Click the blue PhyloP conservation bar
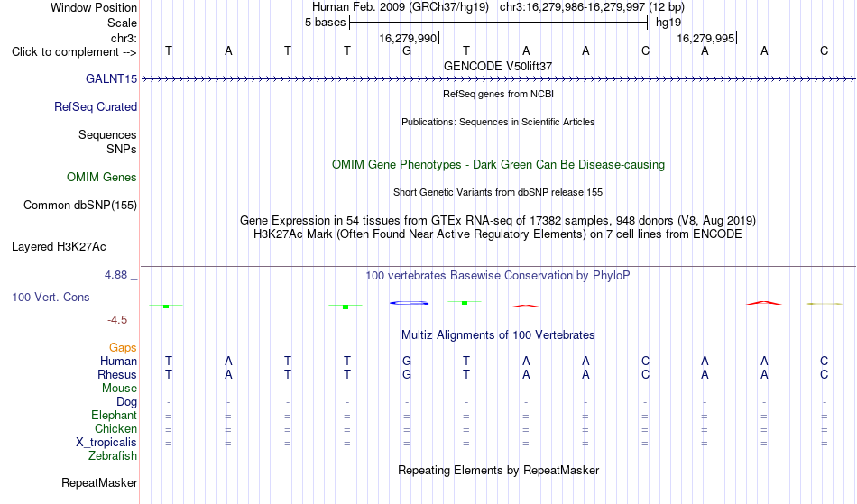The height and width of the screenshot is (504, 857). [x=409, y=303]
